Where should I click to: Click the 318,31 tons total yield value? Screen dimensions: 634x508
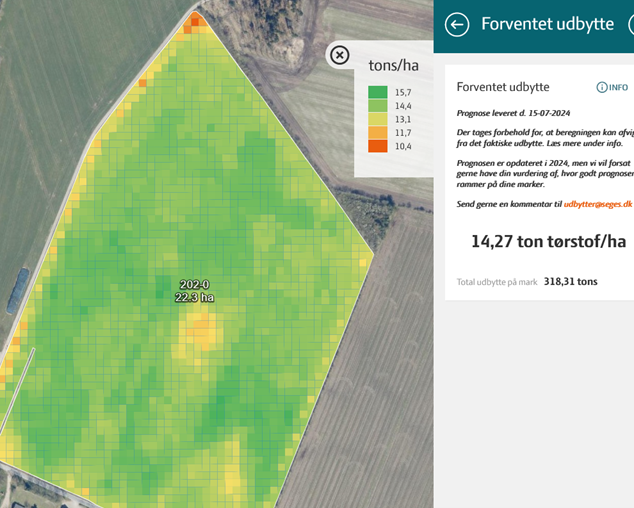pyautogui.click(x=571, y=282)
